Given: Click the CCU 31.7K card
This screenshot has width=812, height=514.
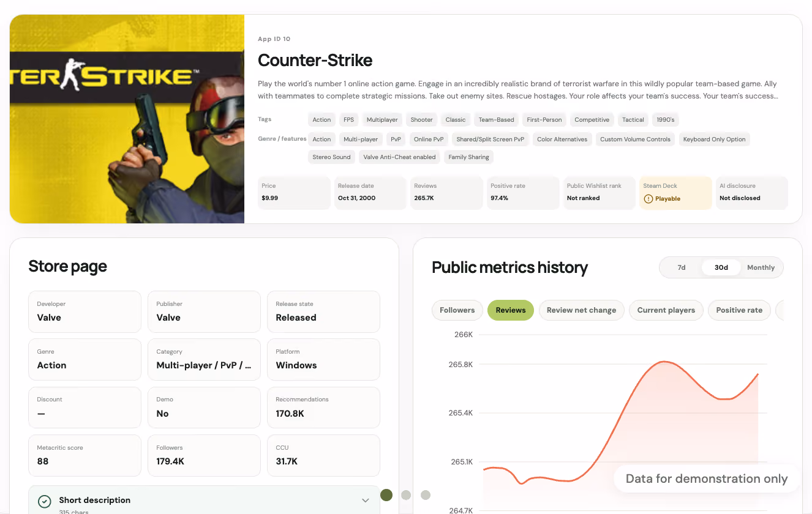Looking at the screenshot, I should tap(324, 455).
